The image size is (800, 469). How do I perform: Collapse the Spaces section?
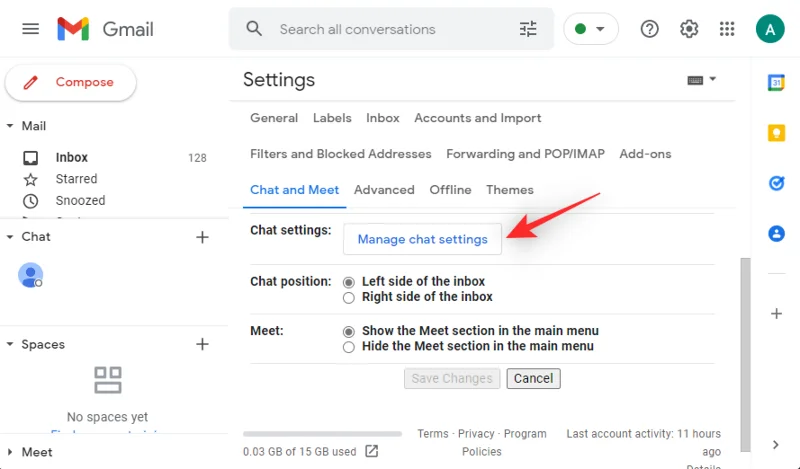click(10, 344)
